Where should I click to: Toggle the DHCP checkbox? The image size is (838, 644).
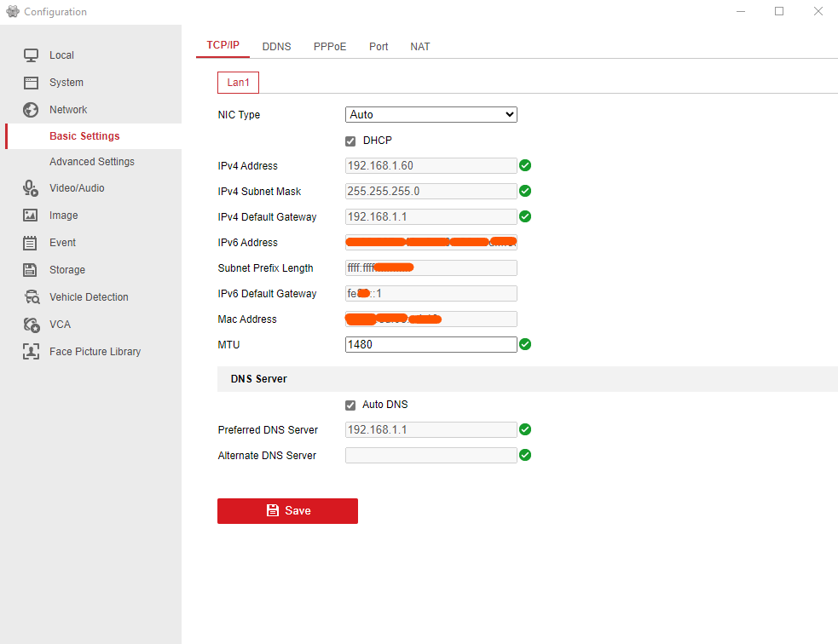(x=350, y=141)
